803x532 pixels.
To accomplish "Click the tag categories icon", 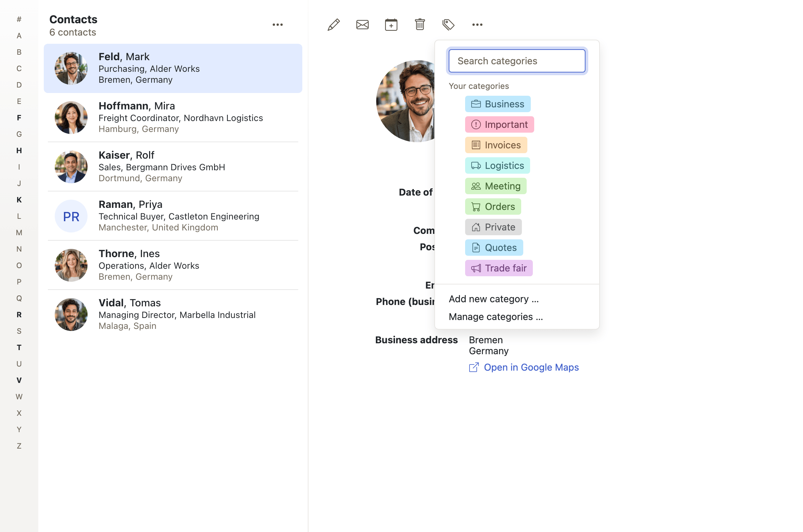I will coord(448,25).
